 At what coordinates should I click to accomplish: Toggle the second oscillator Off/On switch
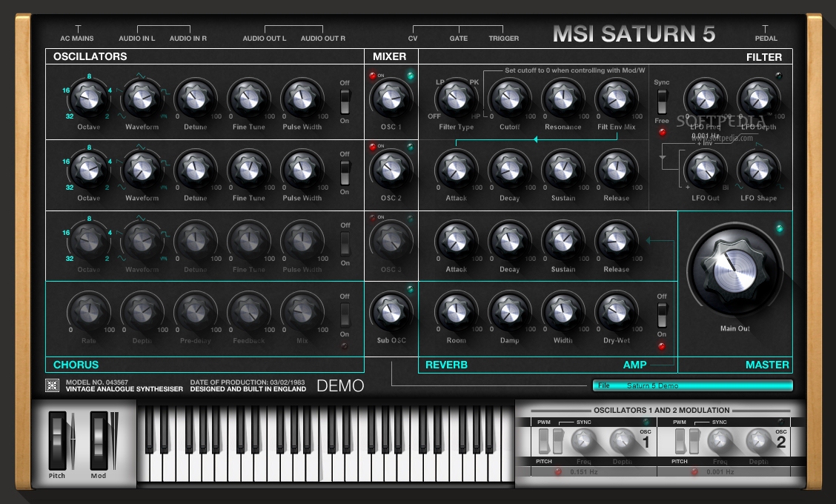pos(345,173)
